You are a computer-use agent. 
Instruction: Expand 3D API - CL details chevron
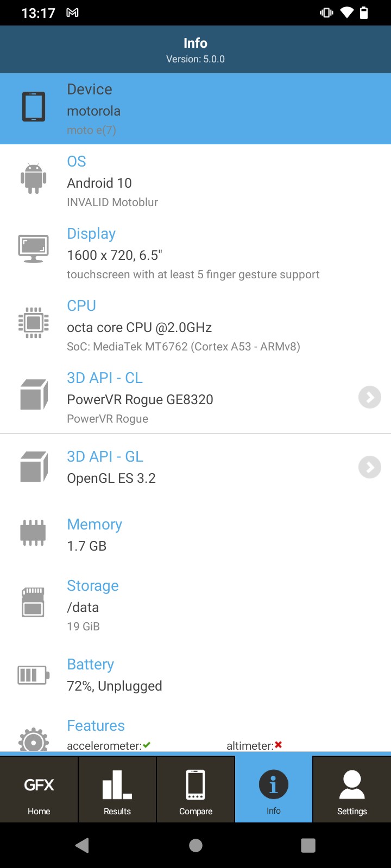pos(370,397)
